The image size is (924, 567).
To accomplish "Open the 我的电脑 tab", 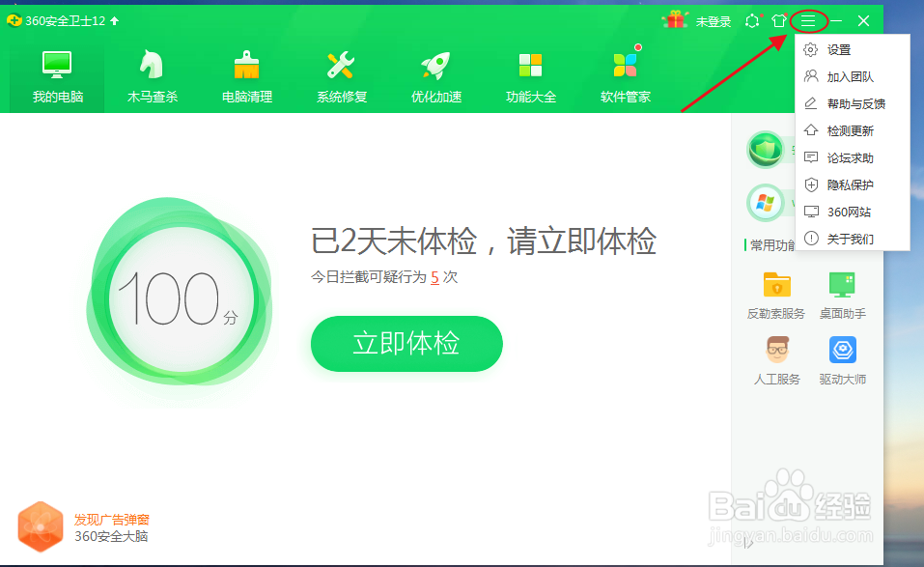I will (x=57, y=76).
